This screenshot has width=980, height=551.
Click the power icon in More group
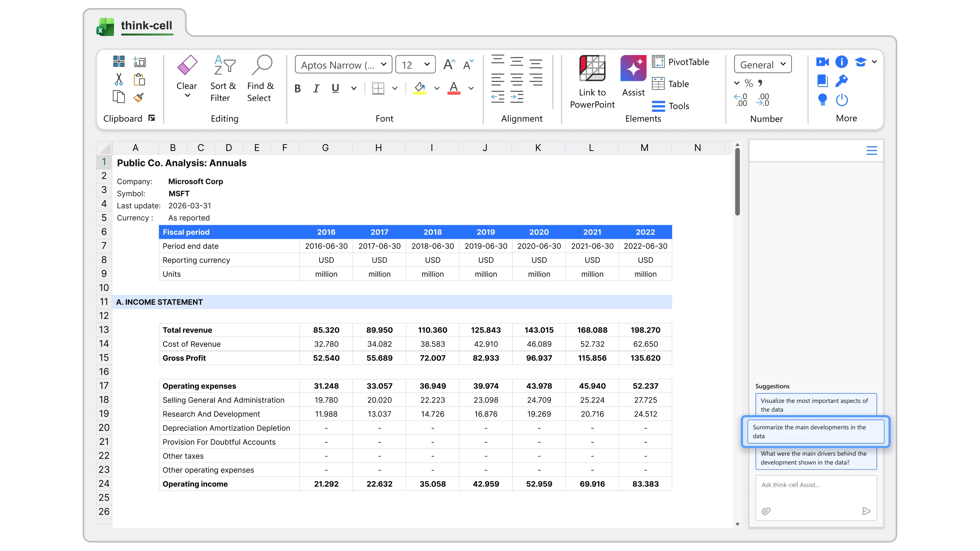841,100
